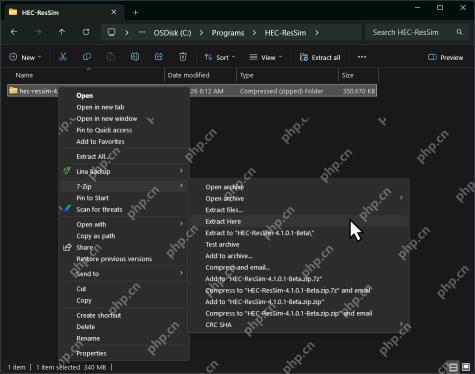
Task: Click the Scan for threats shield icon
Action: tap(68, 209)
